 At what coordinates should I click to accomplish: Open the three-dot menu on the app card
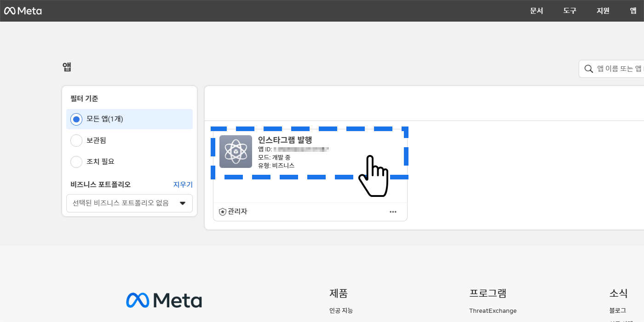(393, 212)
